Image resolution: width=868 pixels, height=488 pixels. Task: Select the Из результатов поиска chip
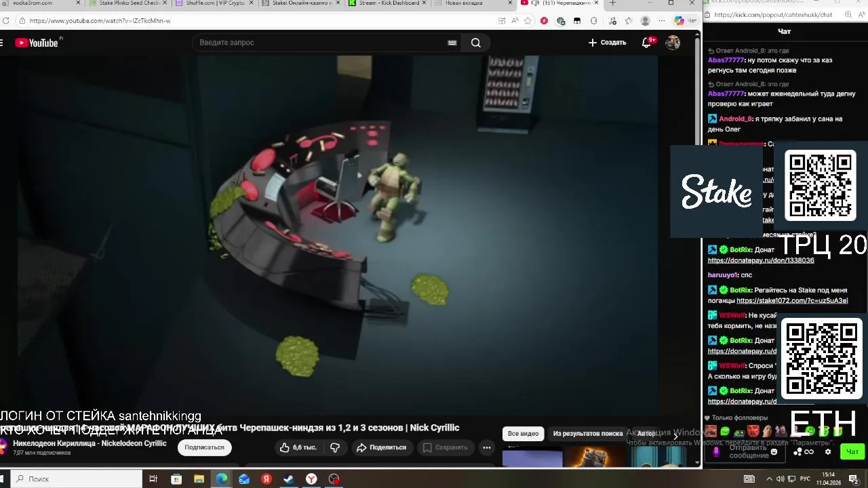point(587,434)
